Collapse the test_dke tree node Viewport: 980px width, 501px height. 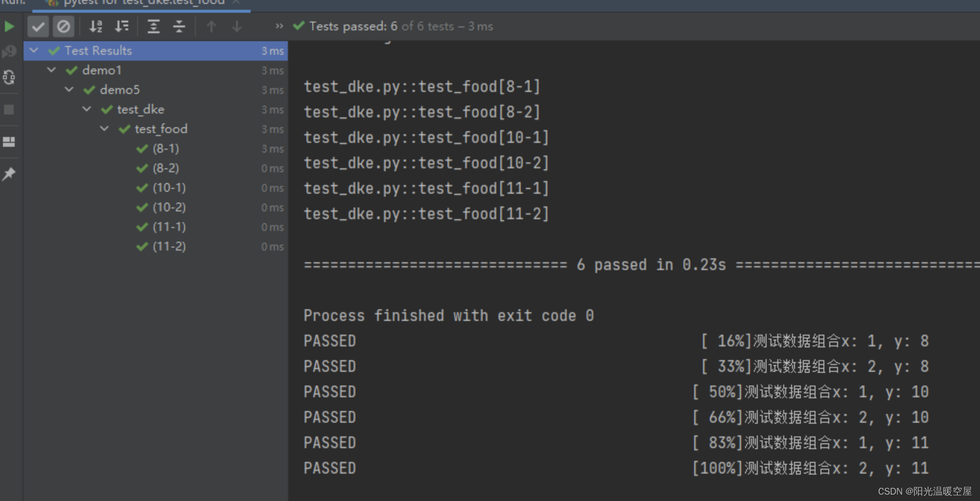(x=87, y=109)
